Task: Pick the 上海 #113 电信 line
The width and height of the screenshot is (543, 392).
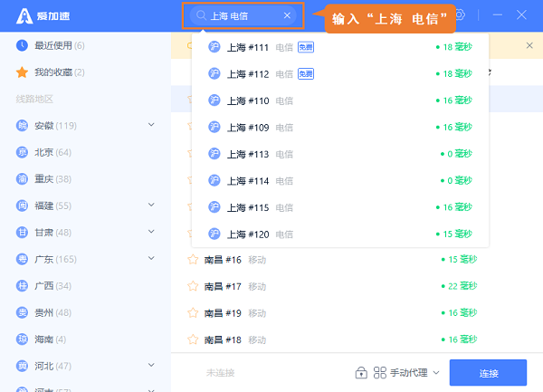Action: click(x=340, y=154)
